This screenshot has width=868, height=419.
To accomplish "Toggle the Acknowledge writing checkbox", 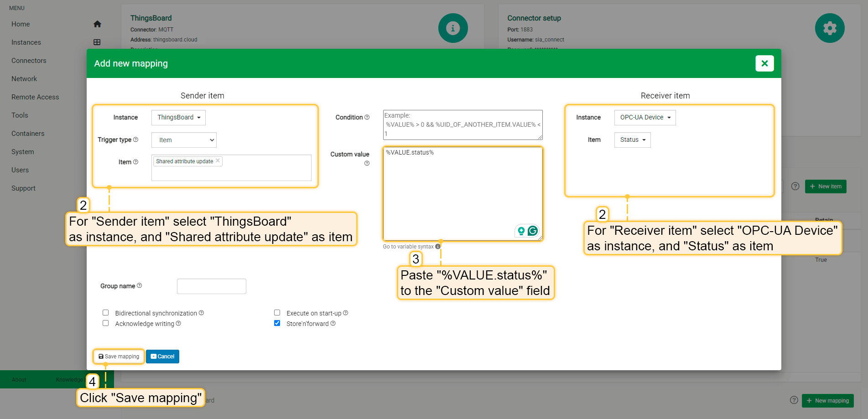I will click(x=106, y=323).
